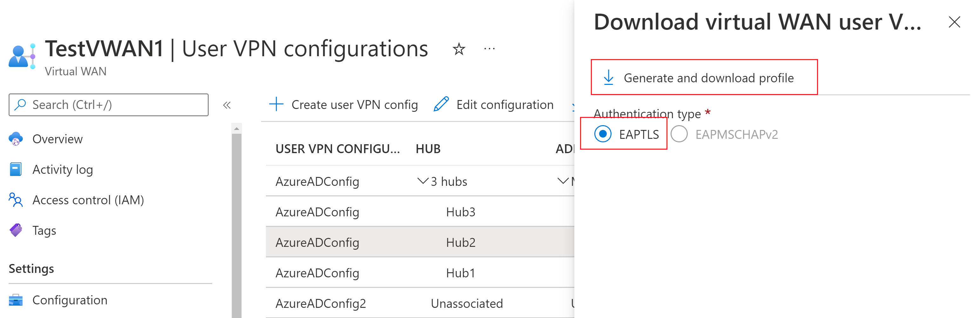Screen dimensions: 980x318
Task: Click the Overview cloud icon
Action: tap(16, 139)
